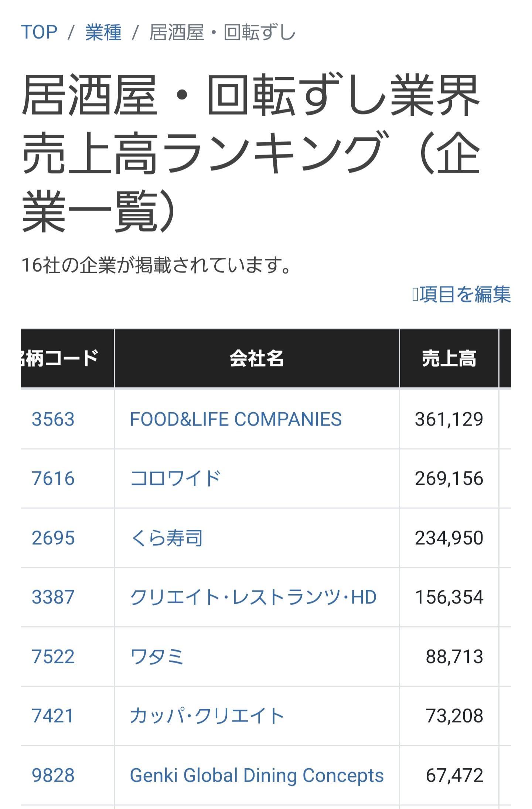
Task: Open Genki Global Dining Concepts link
Action: [257, 775]
